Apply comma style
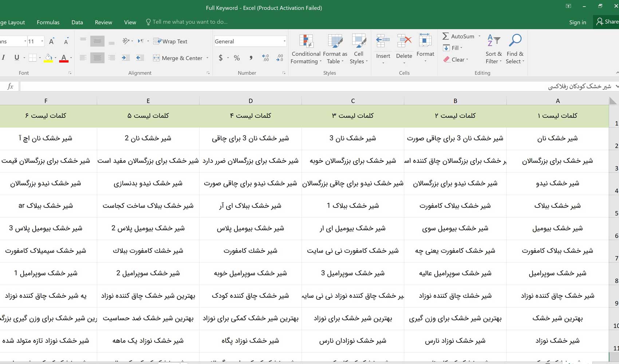The width and height of the screenshot is (619, 364). click(x=251, y=58)
